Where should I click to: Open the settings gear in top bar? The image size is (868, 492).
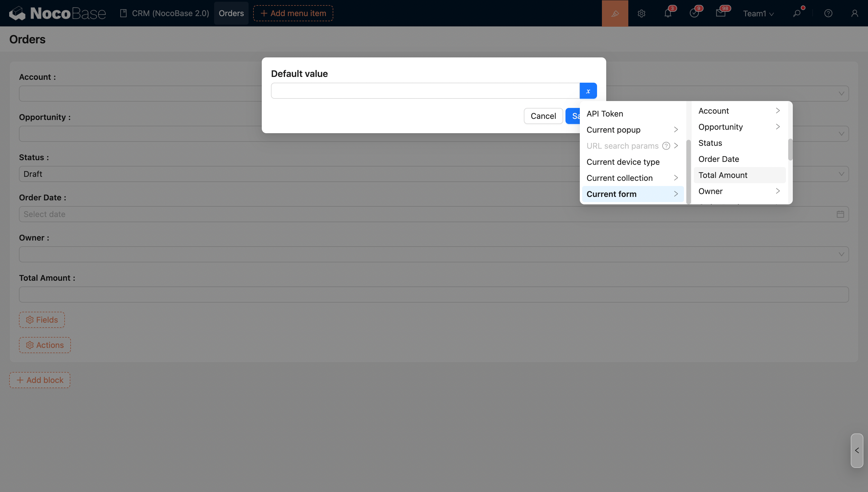pyautogui.click(x=641, y=13)
